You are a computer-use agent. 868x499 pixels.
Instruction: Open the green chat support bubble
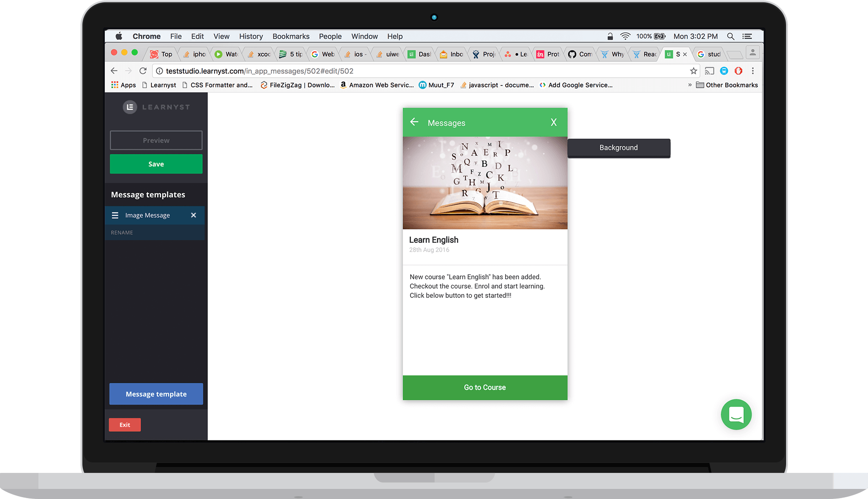(x=736, y=415)
